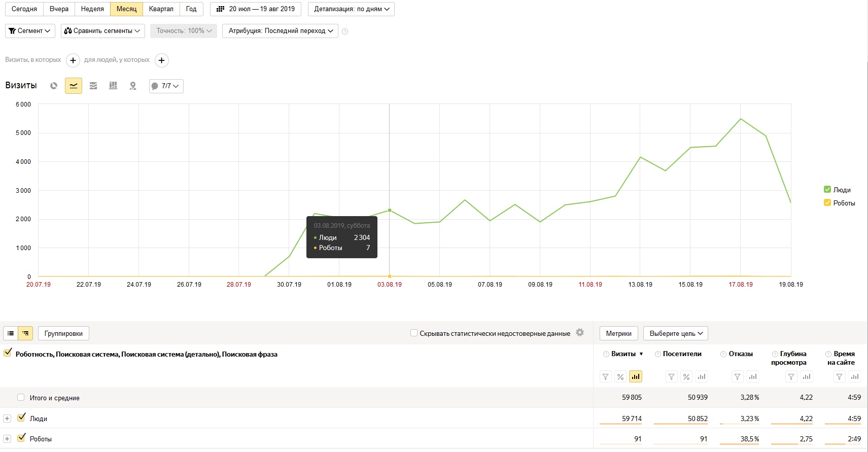868x452 pixels.
Task: Open the Сегмент dropdown
Action: coord(30,31)
